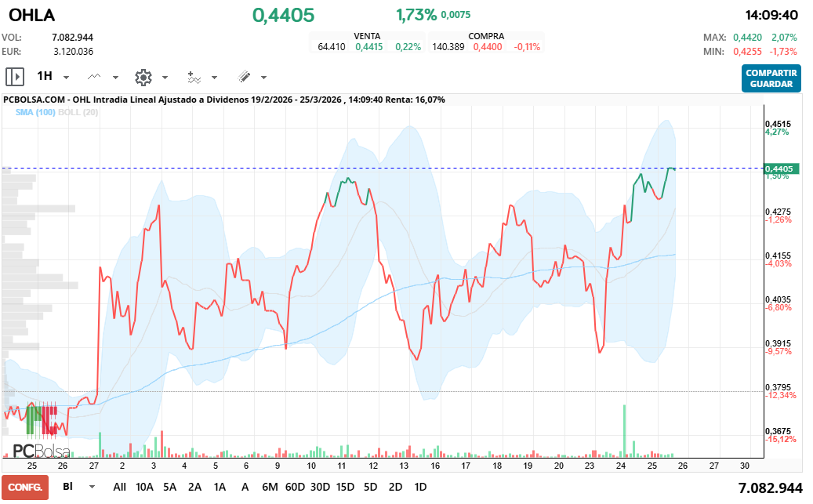Toggle the side panel icon

(15, 77)
